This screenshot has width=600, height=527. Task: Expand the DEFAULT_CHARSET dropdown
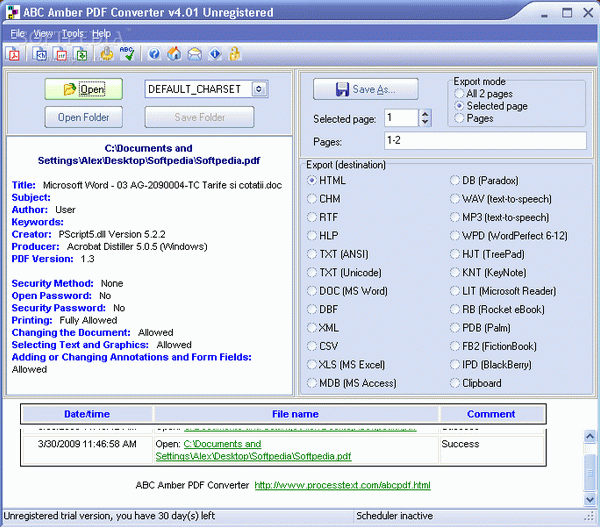(x=259, y=89)
